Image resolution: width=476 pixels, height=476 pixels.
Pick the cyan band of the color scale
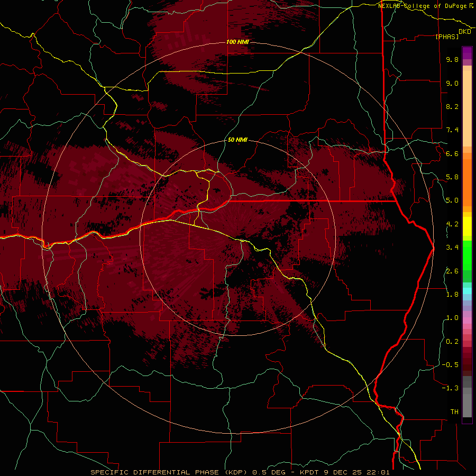pyautogui.click(x=467, y=291)
